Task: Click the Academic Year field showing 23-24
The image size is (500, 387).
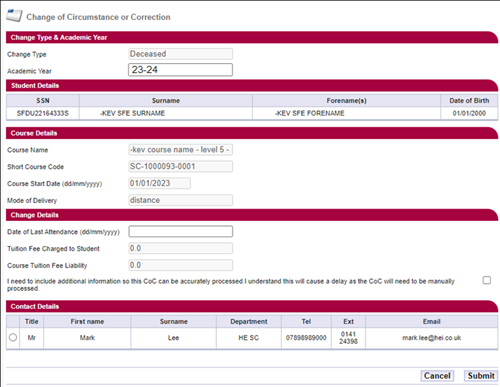Action: point(180,70)
